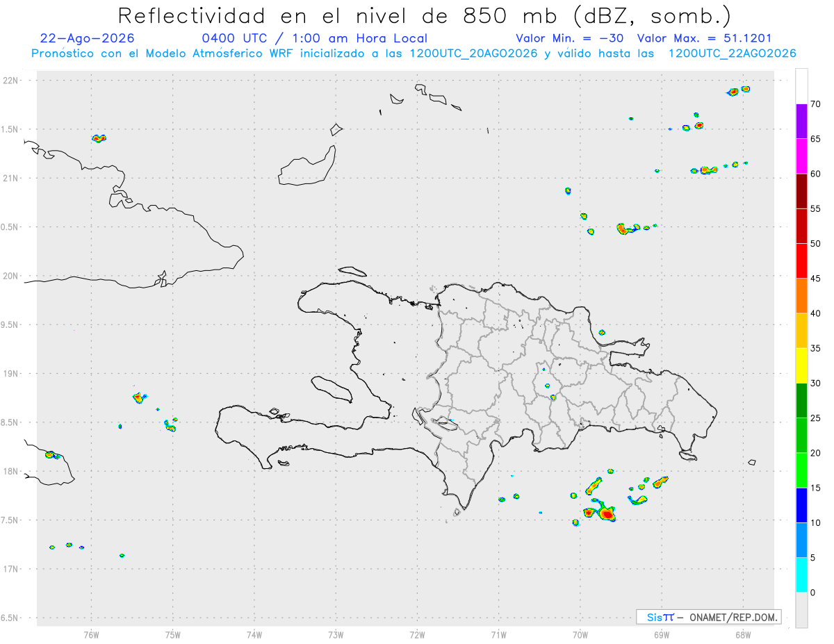Select the gold 35-40 dBZ color band
The image size is (834, 644).
[801, 331]
